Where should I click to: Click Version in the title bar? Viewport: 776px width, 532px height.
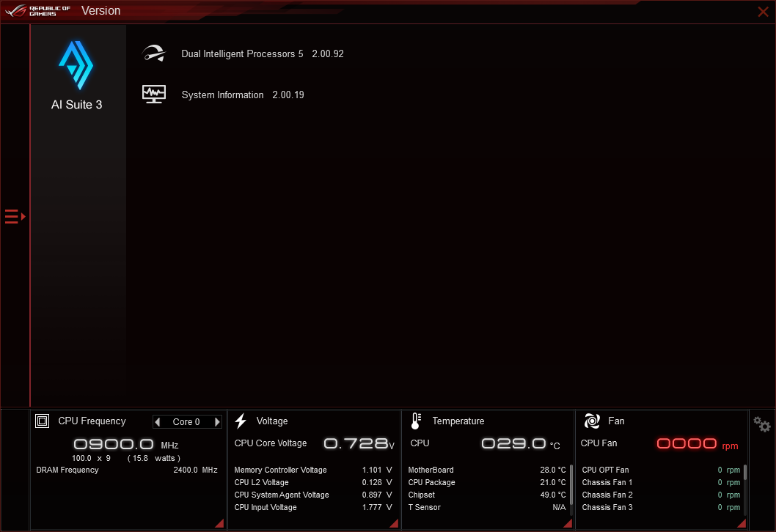[100, 10]
